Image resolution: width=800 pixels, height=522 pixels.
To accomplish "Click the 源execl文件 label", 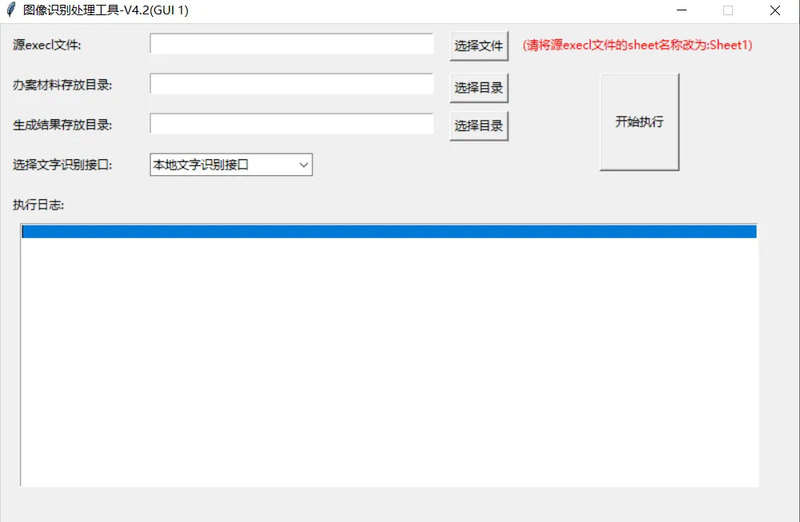I will click(x=47, y=45).
